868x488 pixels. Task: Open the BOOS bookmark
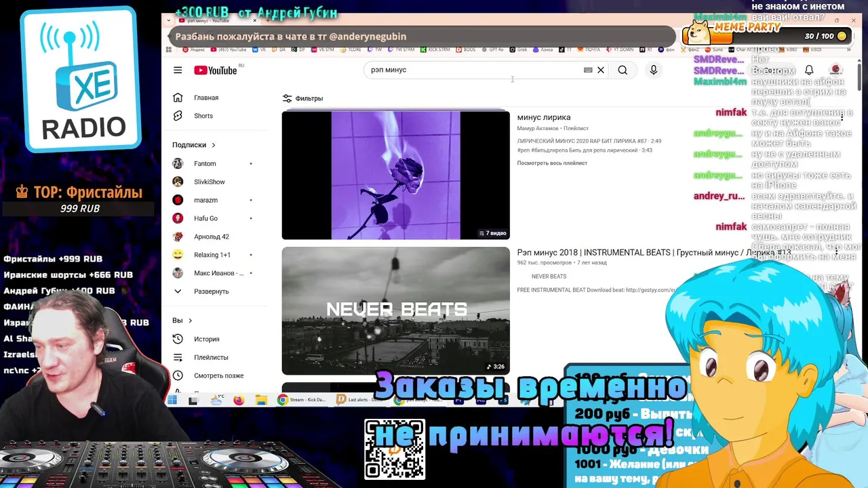pos(467,49)
